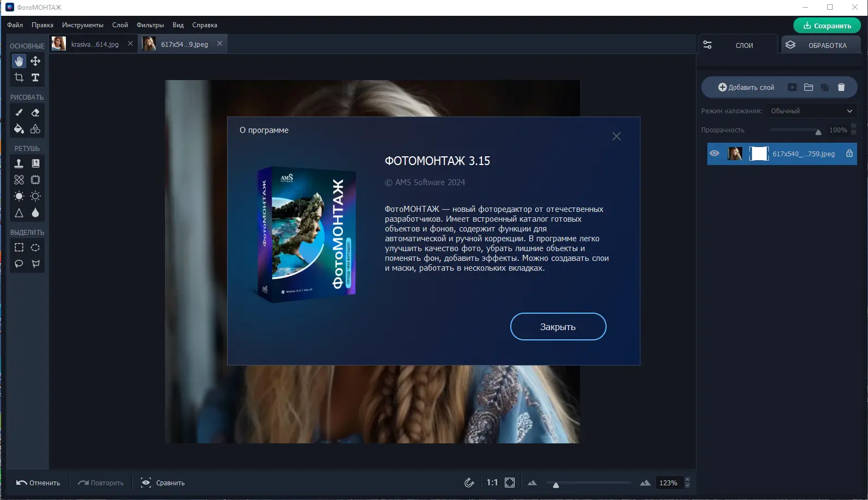
Task: Select the Hand pan tool
Action: 19,61
